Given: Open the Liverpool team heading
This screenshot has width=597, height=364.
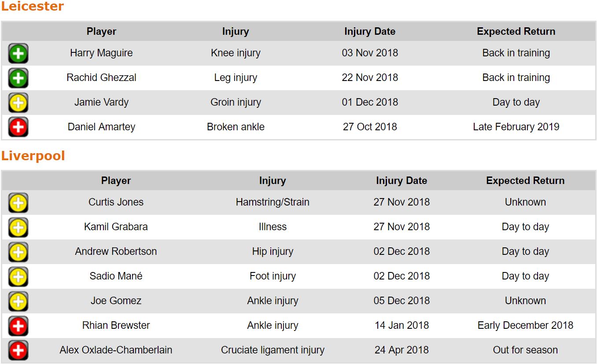Looking at the screenshot, I should 33,156.
